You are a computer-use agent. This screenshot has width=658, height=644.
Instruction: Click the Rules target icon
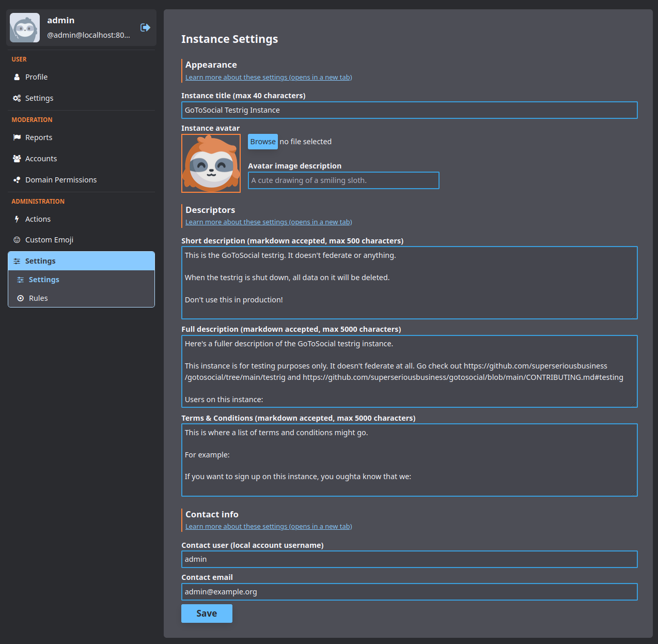coord(21,298)
